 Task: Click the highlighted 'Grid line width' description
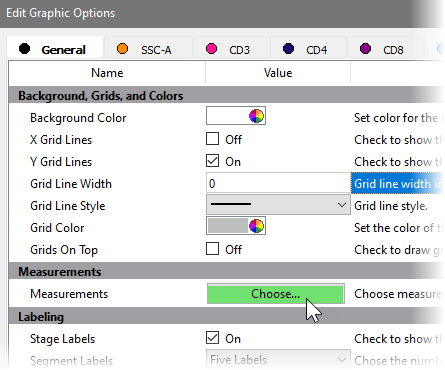(x=398, y=184)
